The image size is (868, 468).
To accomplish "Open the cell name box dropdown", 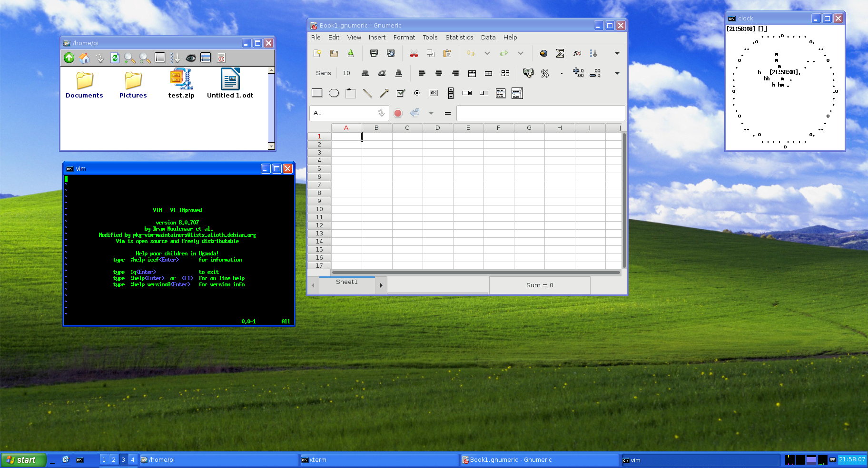I will coord(381,113).
